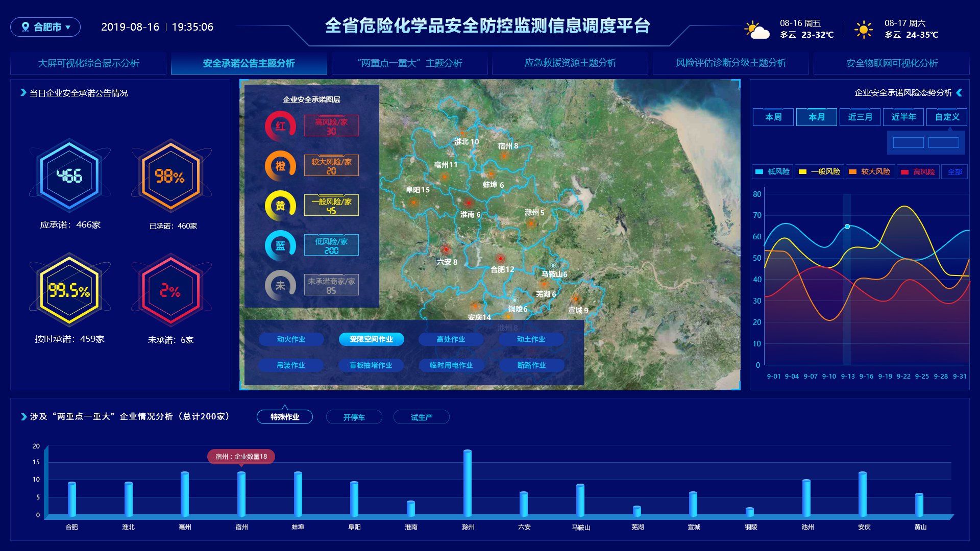Select the 受限空间作业 filter button
980x551 pixels.
point(371,339)
